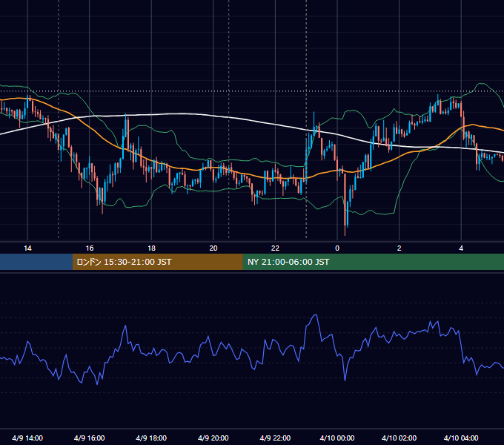The width and height of the screenshot is (504, 445).
Task: Click the 4/9 20:00 timestamp label
Action: [x=213, y=438]
